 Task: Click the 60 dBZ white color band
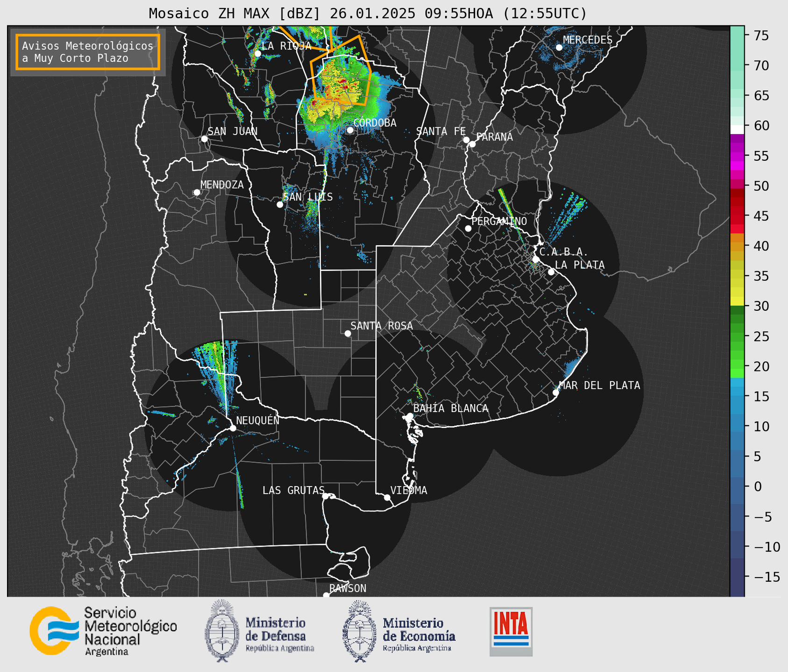pyautogui.click(x=737, y=129)
